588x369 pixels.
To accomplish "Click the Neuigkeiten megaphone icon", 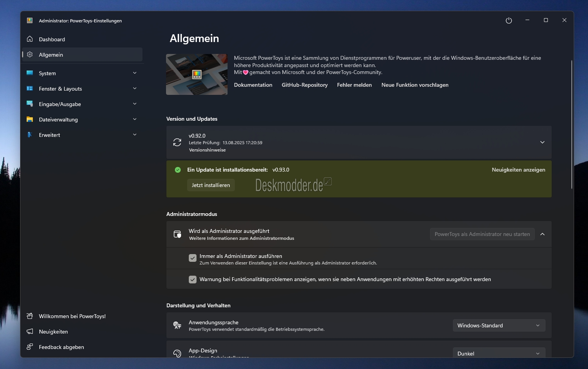I will 30,331.
